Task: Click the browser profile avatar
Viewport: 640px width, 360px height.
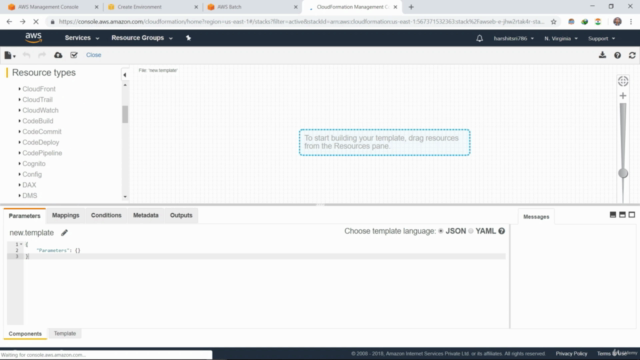Action: point(617,22)
